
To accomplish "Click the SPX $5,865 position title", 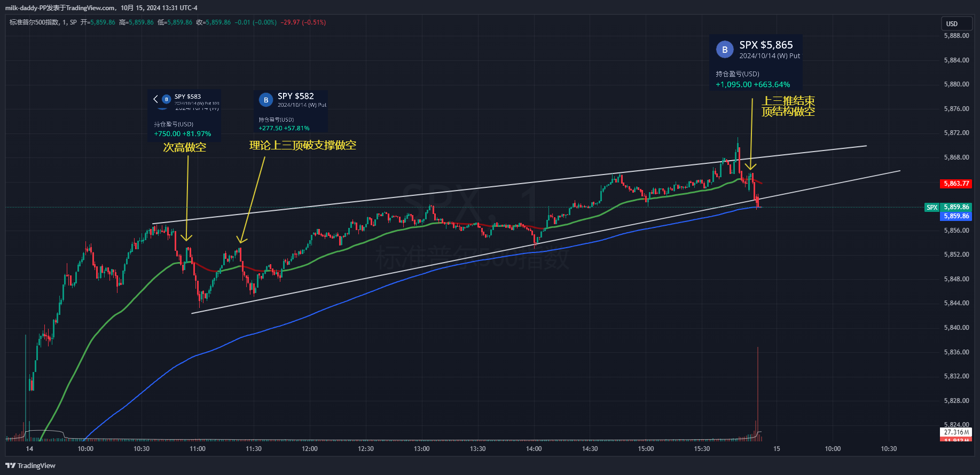I will (x=766, y=45).
